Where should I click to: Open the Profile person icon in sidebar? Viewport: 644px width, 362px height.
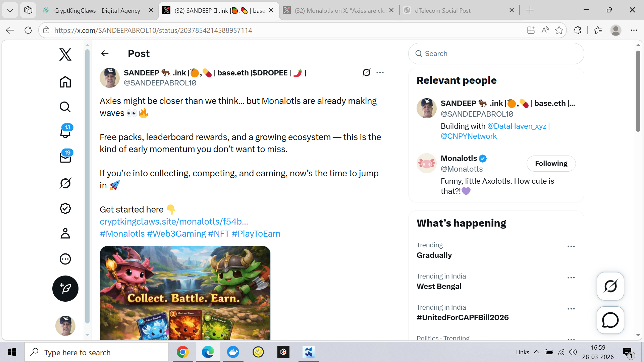65,234
